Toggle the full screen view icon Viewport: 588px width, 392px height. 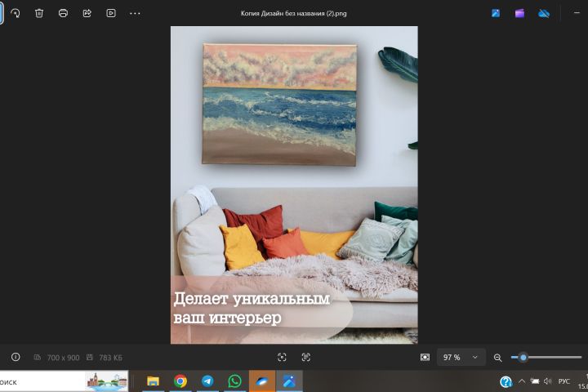[425, 358]
